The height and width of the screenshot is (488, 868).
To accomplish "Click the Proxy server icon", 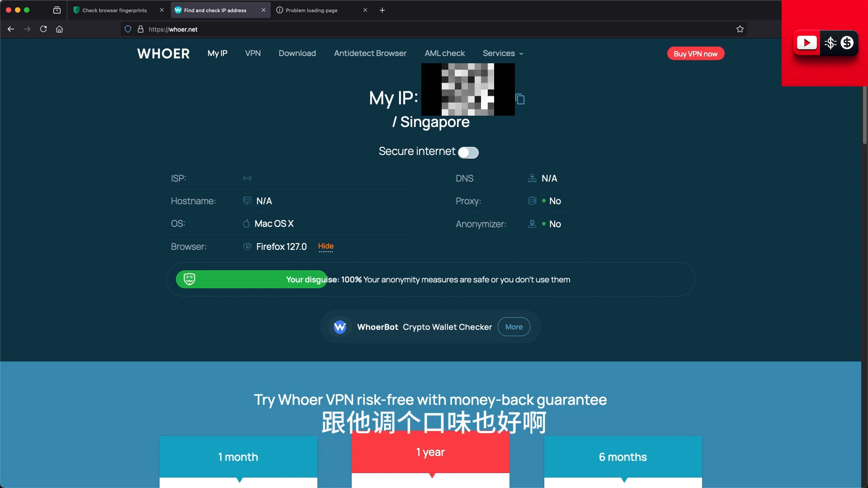I will (532, 201).
